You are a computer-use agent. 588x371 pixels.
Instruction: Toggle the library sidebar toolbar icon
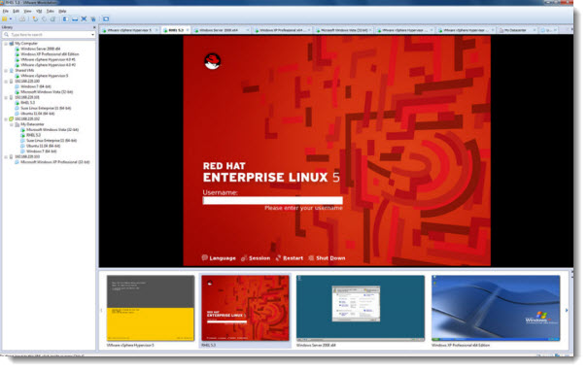click(x=66, y=18)
